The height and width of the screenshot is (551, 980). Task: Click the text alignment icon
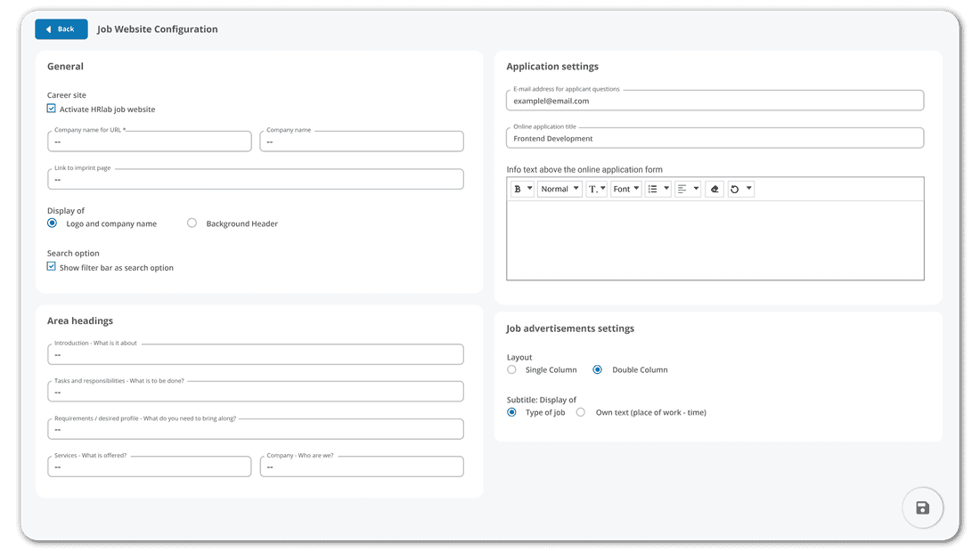point(682,188)
